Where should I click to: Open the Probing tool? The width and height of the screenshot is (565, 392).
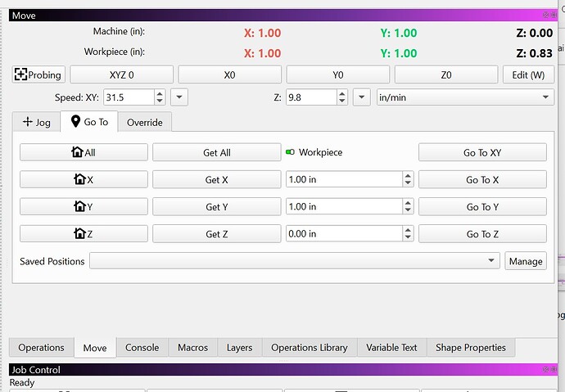[x=38, y=74]
